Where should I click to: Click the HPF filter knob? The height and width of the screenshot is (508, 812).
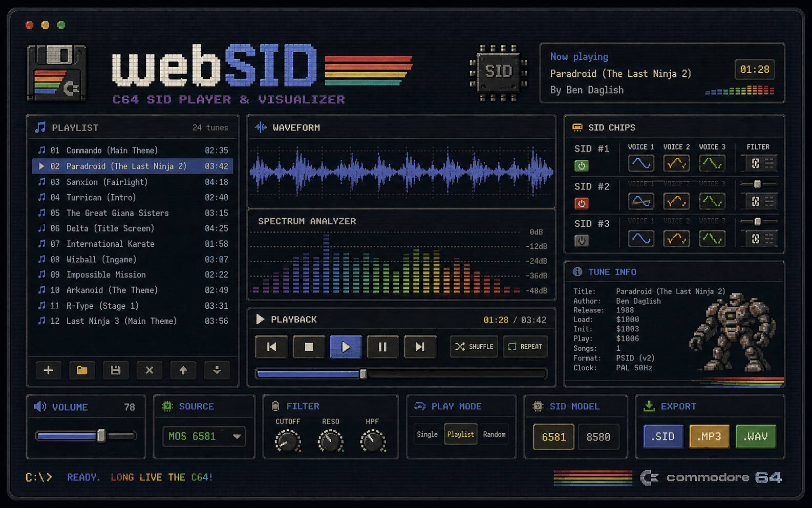tap(373, 441)
